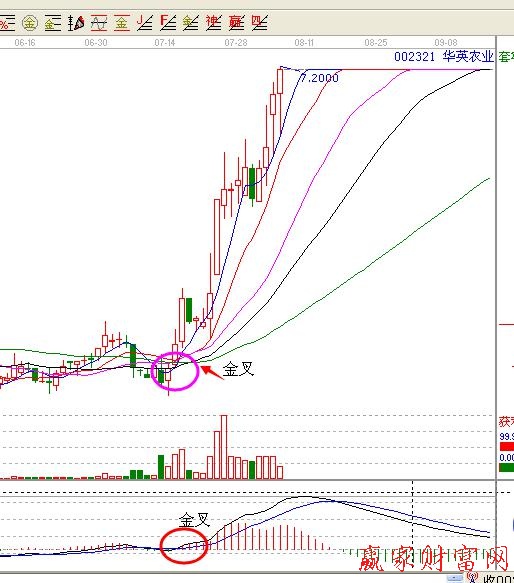This screenshot has width=514, height=583.
Task: Select the 08-11 date axis marker
Action: pyautogui.click(x=304, y=43)
